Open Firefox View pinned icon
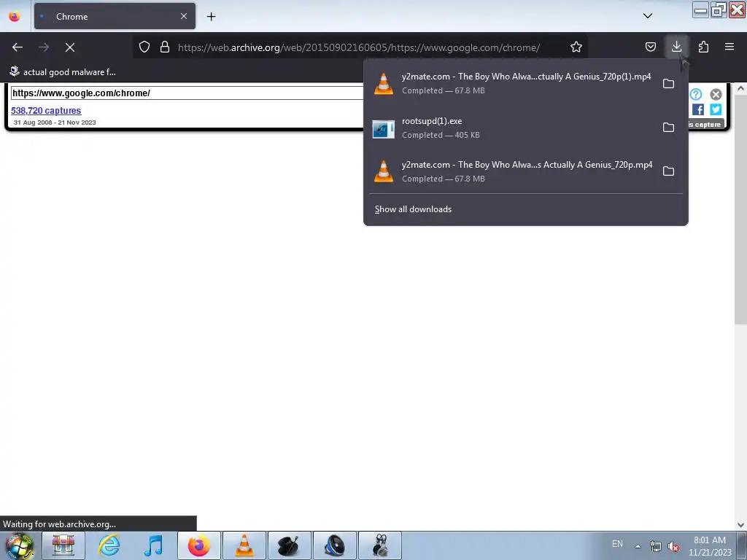Image resolution: width=747 pixels, height=560 pixels. pyautogui.click(x=15, y=16)
